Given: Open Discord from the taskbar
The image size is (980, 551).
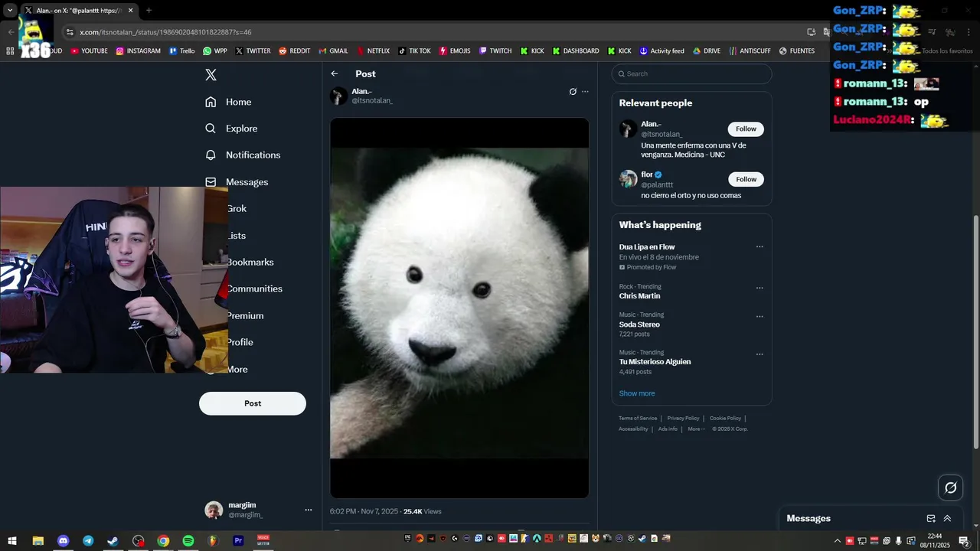Looking at the screenshot, I should coord(63,540).
